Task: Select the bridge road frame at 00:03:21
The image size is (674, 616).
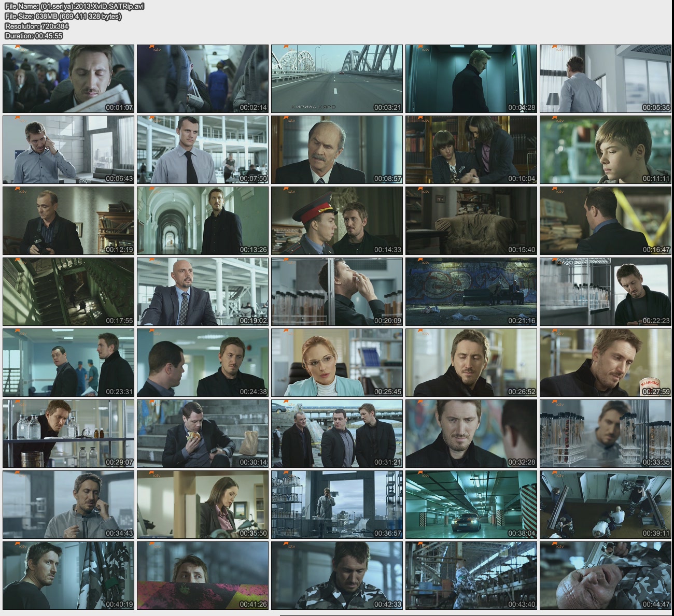Action: click(x=337, y=79)
